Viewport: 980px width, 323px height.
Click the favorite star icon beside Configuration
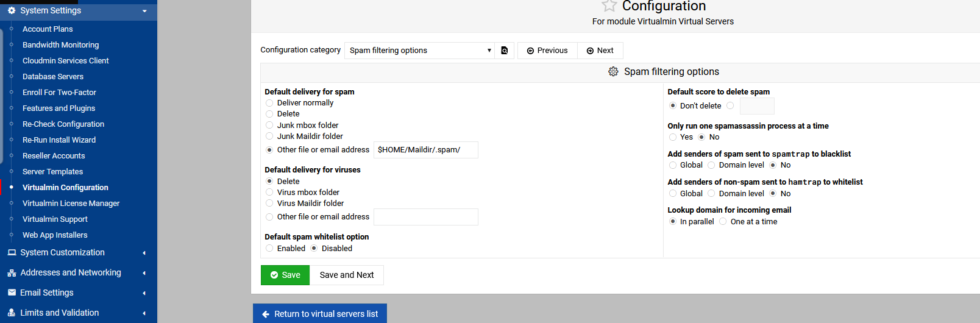(609, 6)
